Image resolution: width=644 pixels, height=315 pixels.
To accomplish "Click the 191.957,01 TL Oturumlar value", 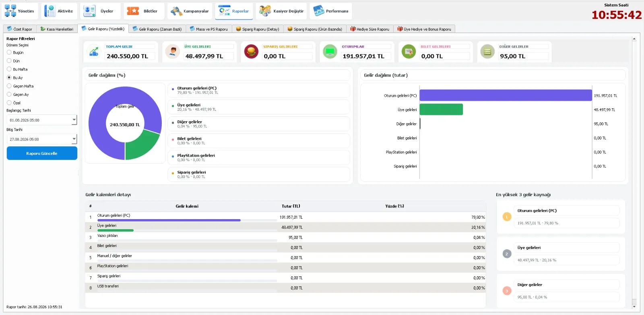I will [x=363, y=56].
